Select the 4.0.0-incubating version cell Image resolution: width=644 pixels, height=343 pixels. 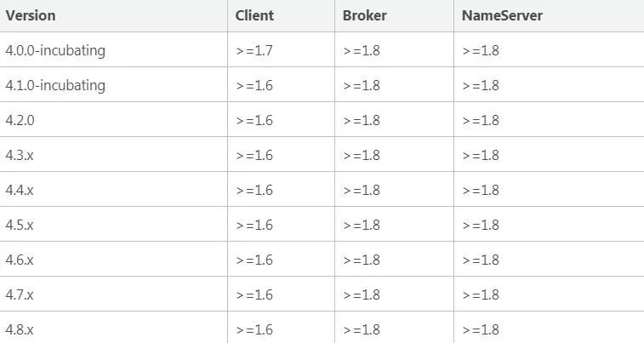[x=55, y=50]
